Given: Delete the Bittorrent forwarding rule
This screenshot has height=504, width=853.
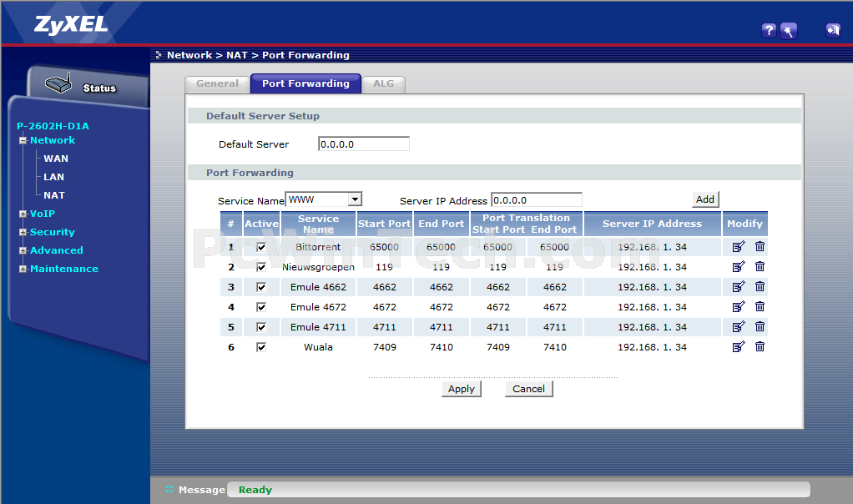Looking at the screenshot, I should point(760,247).
